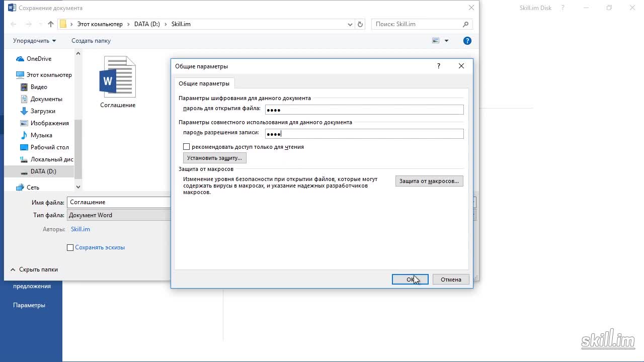
Task: Expand the address bar history dropdown
Action: coord(350,24)
